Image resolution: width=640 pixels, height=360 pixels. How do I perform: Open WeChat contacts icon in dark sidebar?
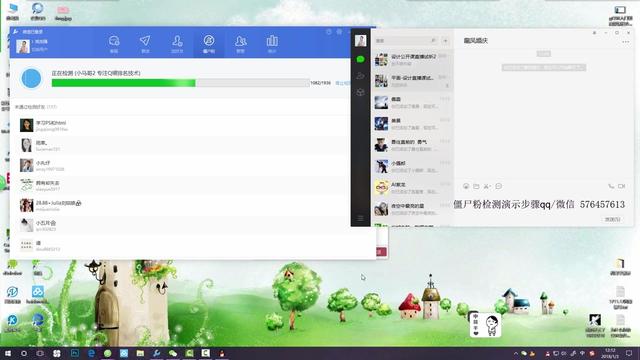[360, 76]
